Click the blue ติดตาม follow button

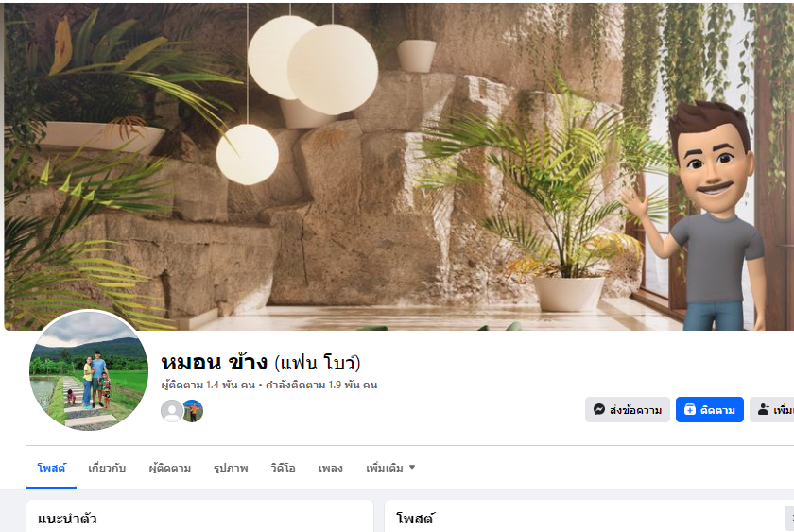710,409
